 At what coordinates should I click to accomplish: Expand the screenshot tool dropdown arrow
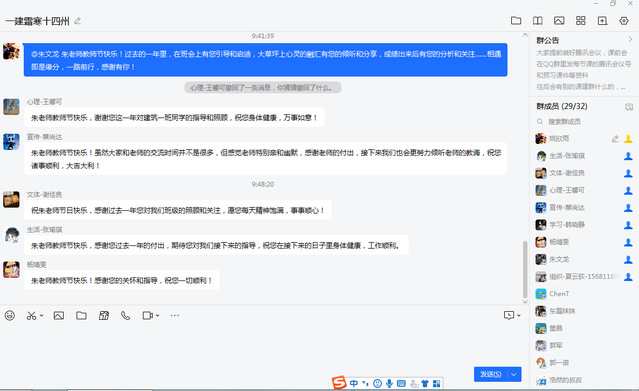coord(42,316)
